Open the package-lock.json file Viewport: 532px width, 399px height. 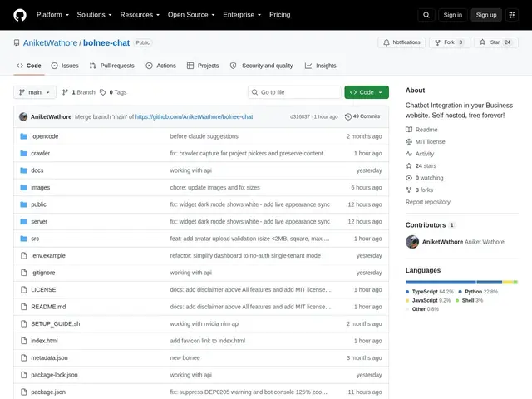(x=54, y=375)
